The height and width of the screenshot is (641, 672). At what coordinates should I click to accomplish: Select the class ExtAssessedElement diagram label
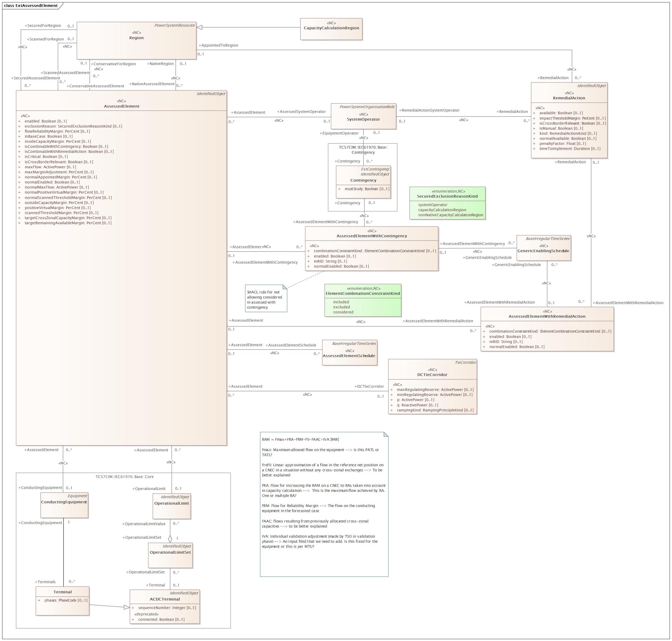click(31, 6)
